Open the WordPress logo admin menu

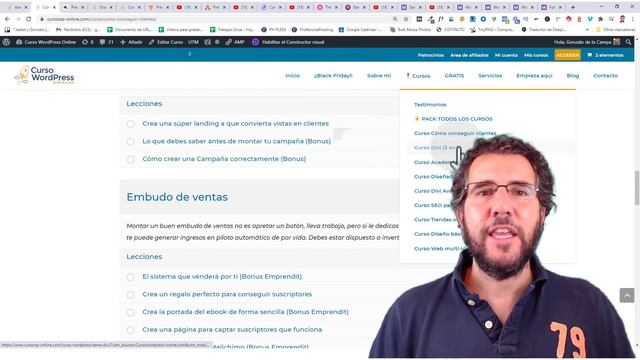click(6, 42)
